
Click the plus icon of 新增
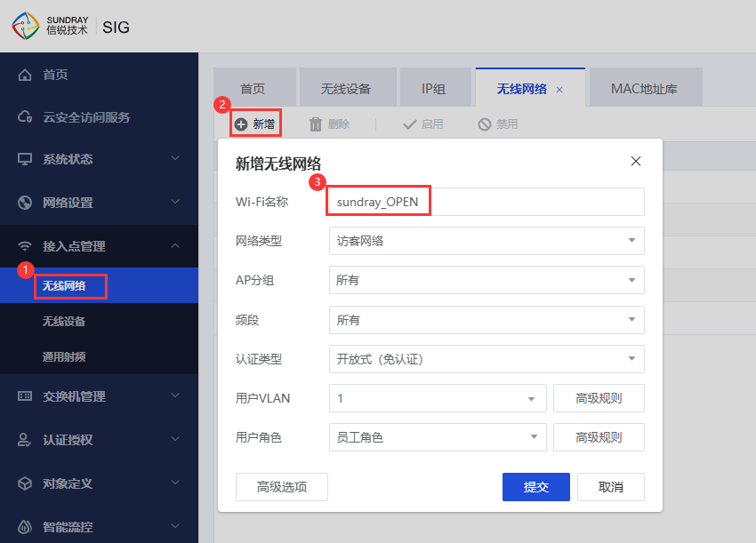(241, 124)
